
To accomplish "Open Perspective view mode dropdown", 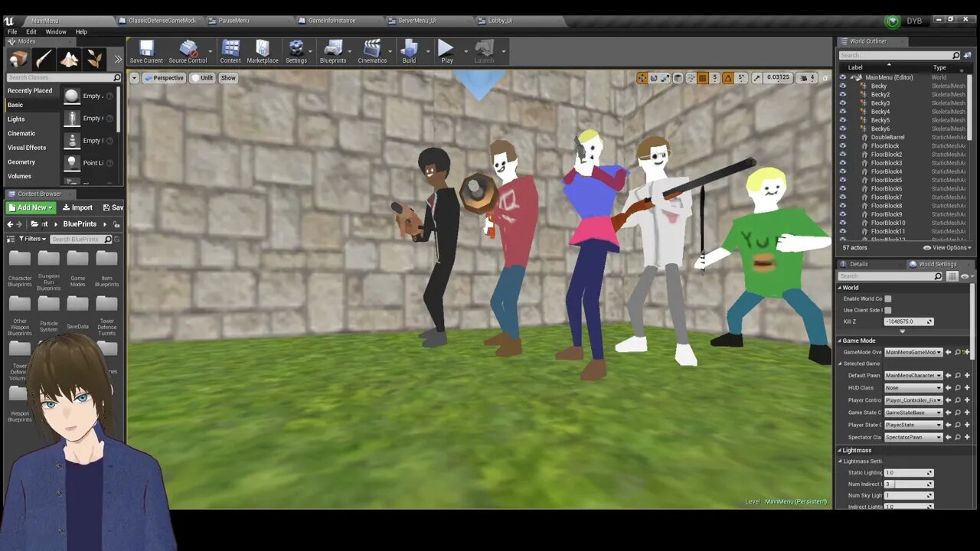I will coord(164,78).
